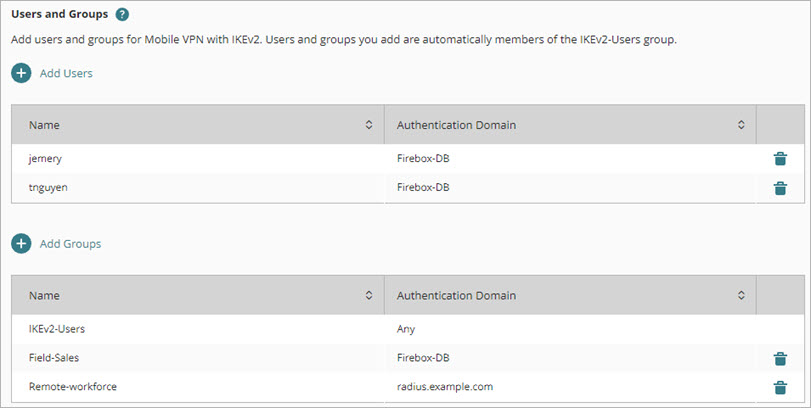Viewport: 811px width, 408px height.
Task: Select the Field-Sales group name
Action: (56, 357)
